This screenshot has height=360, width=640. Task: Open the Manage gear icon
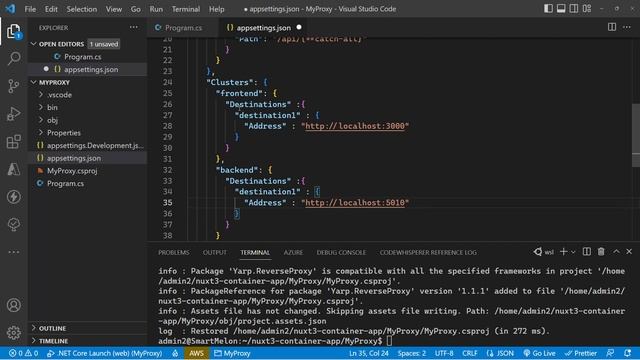click(x=13, y=333)
